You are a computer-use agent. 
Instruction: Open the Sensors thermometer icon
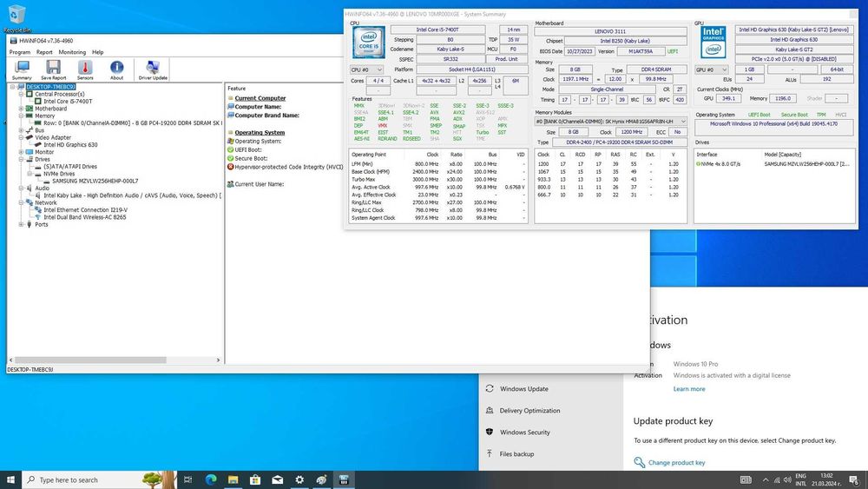click(x=85, y=70)
